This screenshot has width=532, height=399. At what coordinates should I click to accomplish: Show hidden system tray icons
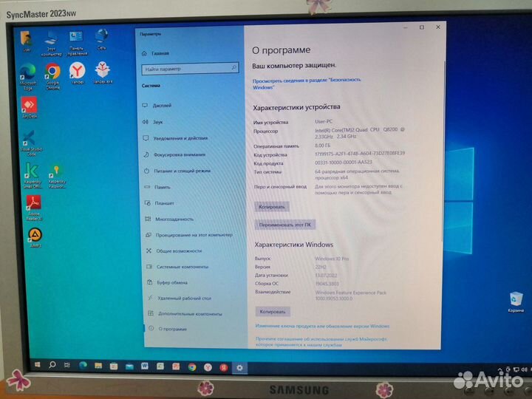[x=499, y=369]
